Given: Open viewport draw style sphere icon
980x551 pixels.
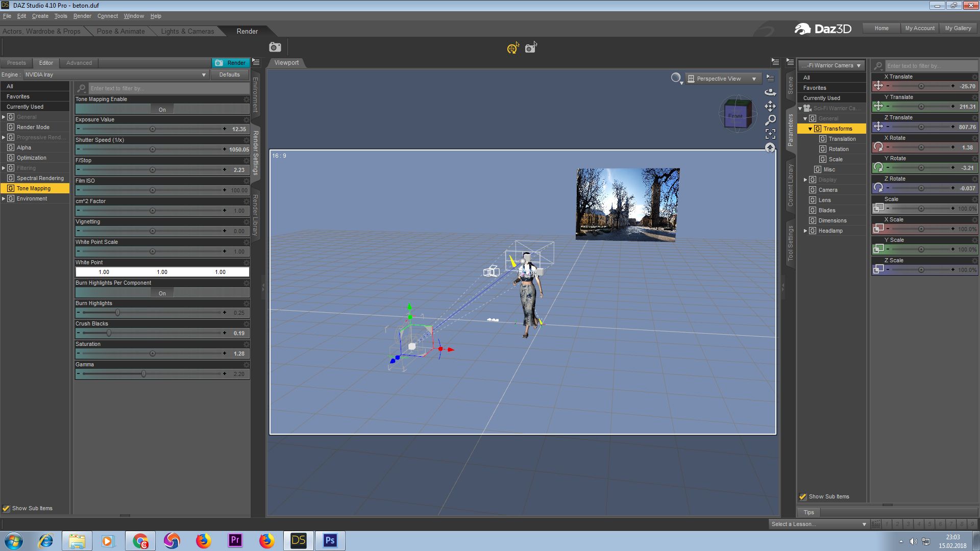Looking at the screenshot, I should pos(676,78).
